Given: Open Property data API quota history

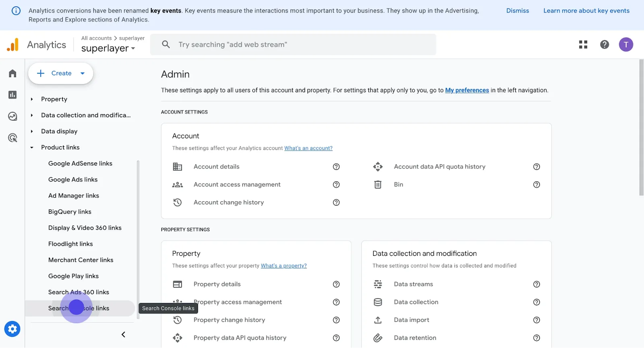Looking at the screenshot, I should tap(240, 338).
